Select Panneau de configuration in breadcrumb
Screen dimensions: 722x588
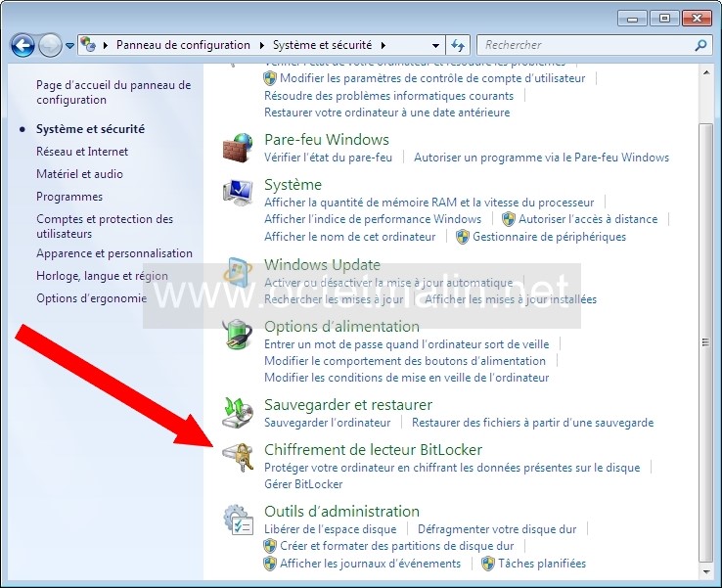183,45
